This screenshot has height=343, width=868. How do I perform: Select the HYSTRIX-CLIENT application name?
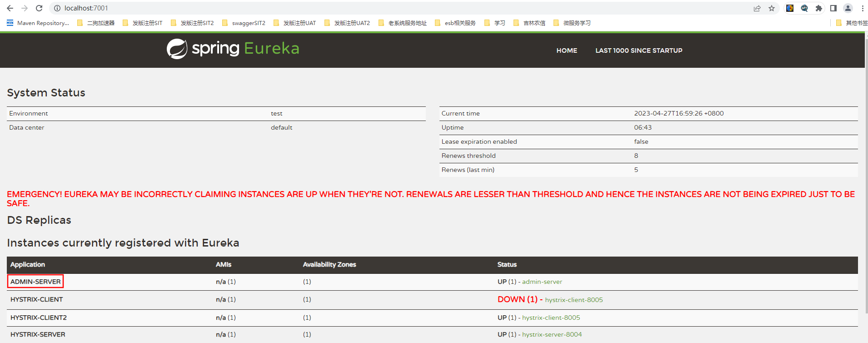coord(37,299)
